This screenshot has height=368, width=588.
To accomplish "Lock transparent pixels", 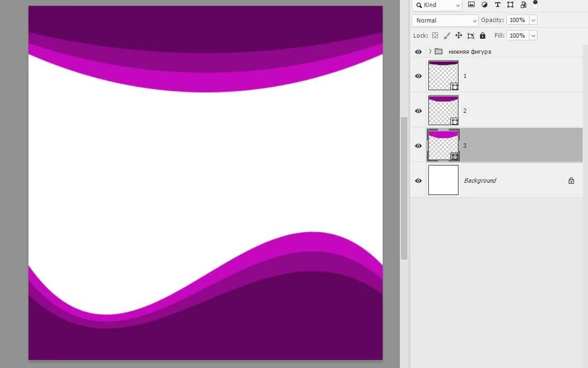I will pos(435,35).
